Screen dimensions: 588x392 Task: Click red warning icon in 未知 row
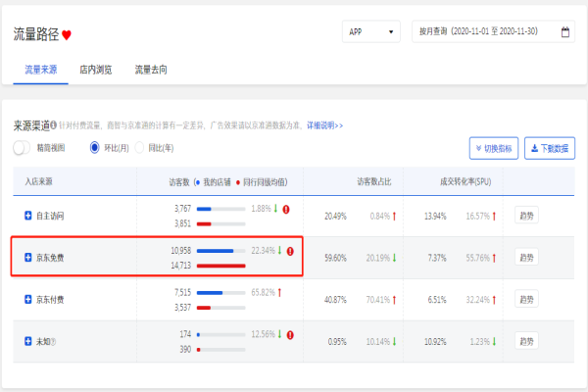(290, 335)
